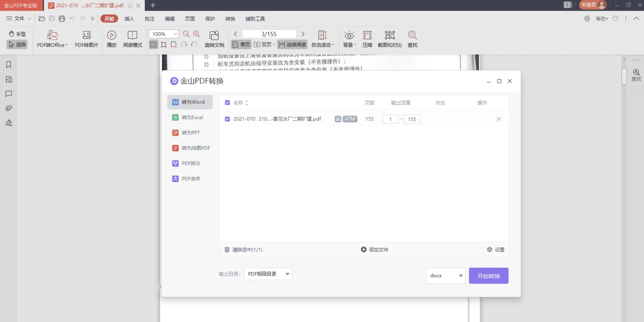This screenshot has height=322, width=644.
Task: Toggle 连续阅读 continuous reading mode
Action: [292, 45]
